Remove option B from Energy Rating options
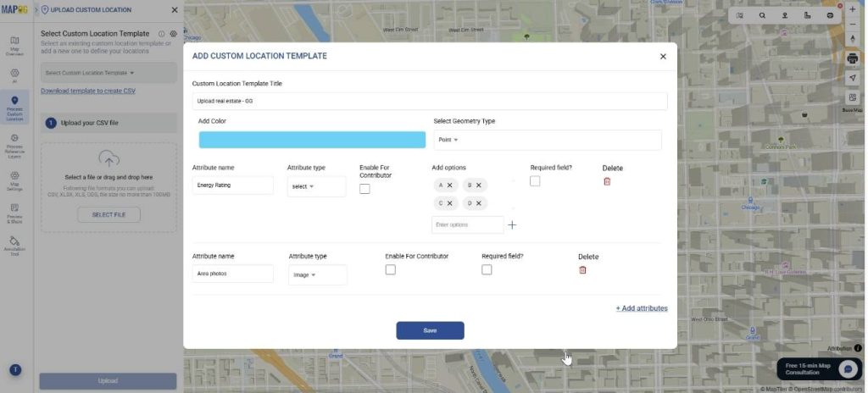The image size is (868, 393). pyautogui.click(x=479, y=185)
